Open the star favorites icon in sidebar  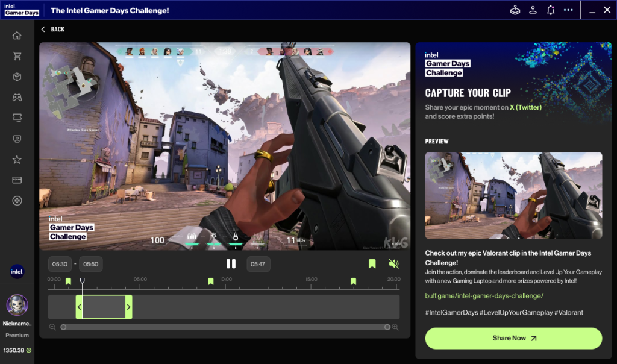(x=17, y=160)
